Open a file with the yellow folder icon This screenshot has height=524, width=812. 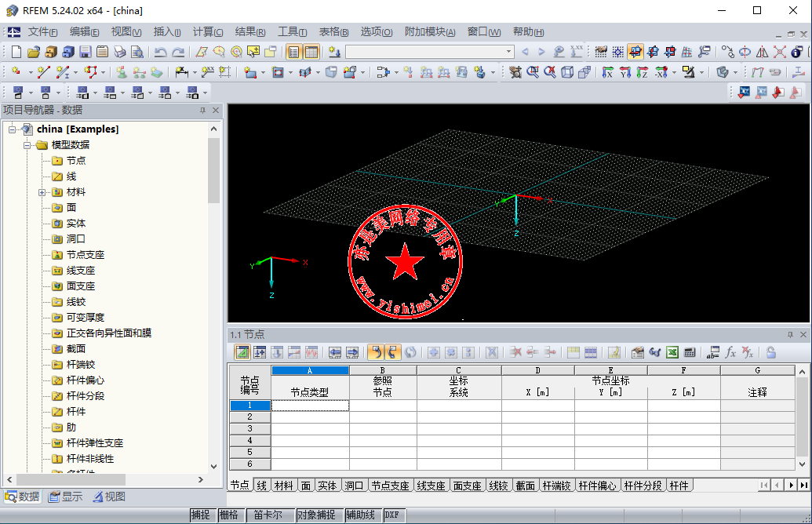34,52
